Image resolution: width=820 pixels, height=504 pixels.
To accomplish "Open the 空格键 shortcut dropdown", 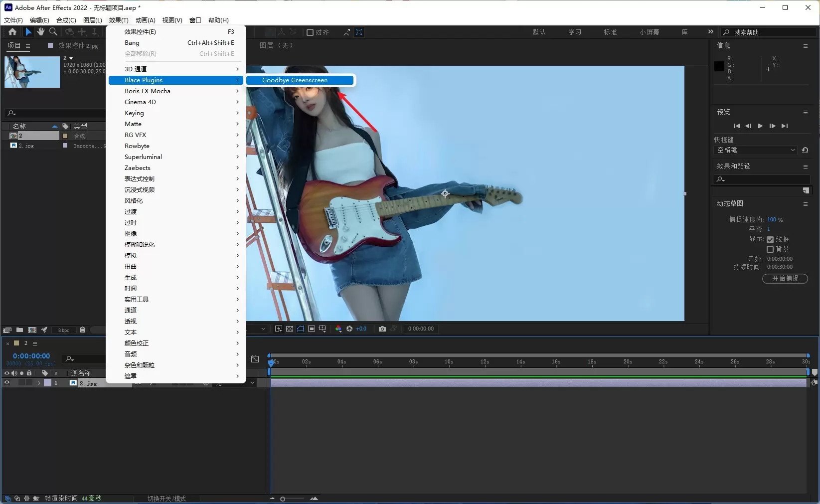I will (x=756, y=150).
